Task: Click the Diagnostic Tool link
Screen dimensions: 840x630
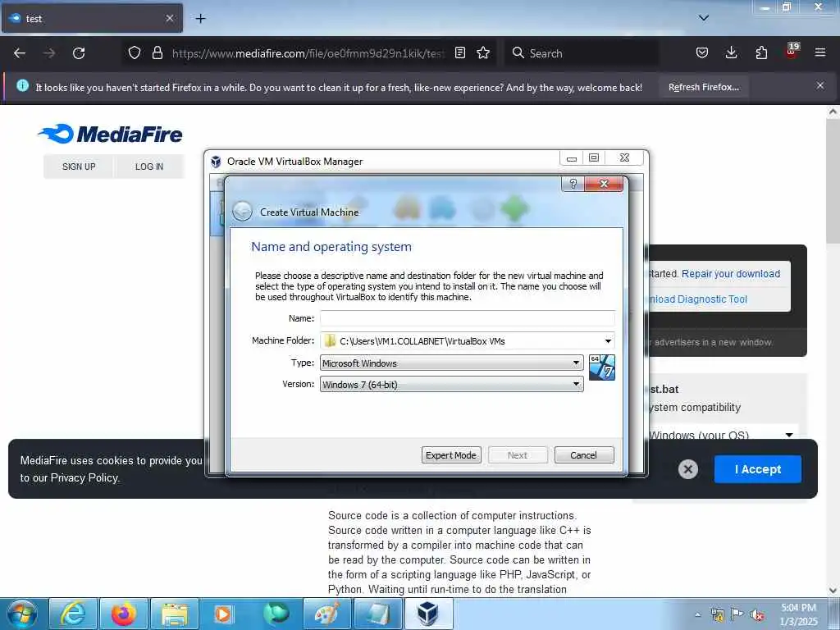Action: tap(699, 299)
